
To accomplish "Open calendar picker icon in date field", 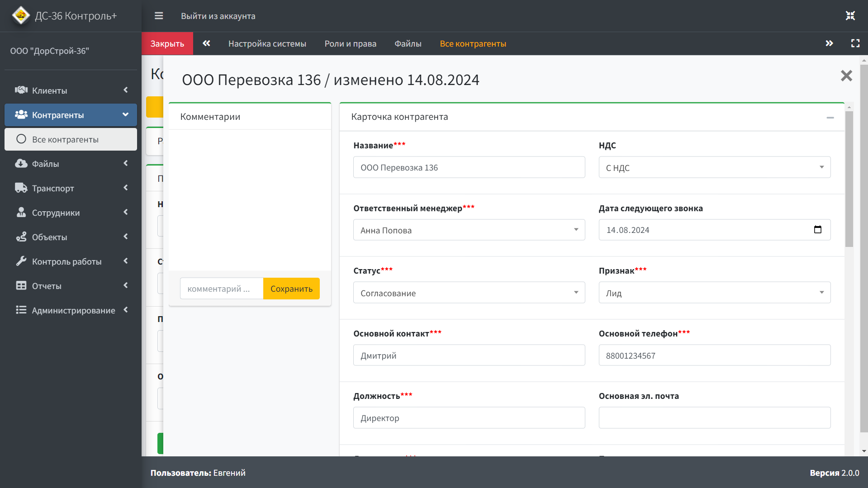I will click(x=818, y=230).
